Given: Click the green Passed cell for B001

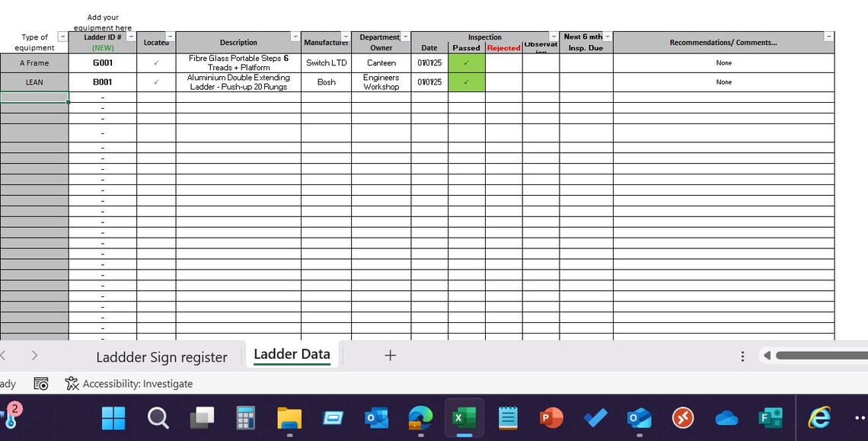Looking at the screenshot, I should coord(467,82).
